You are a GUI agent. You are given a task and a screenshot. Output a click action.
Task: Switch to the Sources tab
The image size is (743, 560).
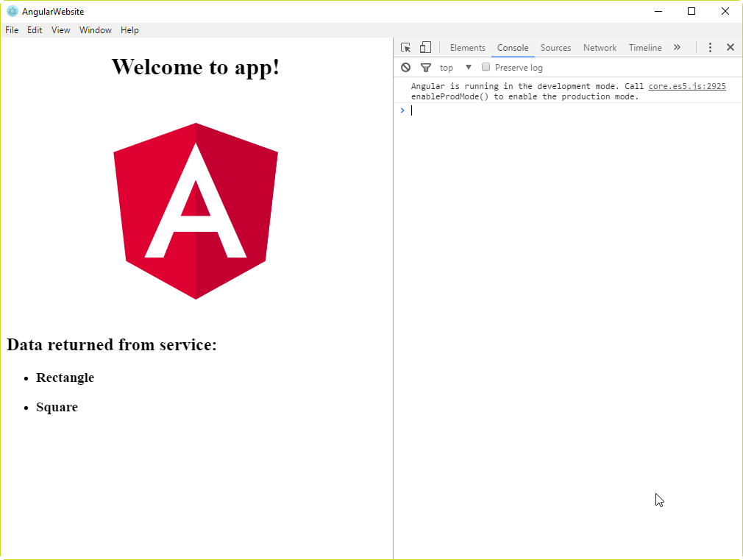(555, 48)
